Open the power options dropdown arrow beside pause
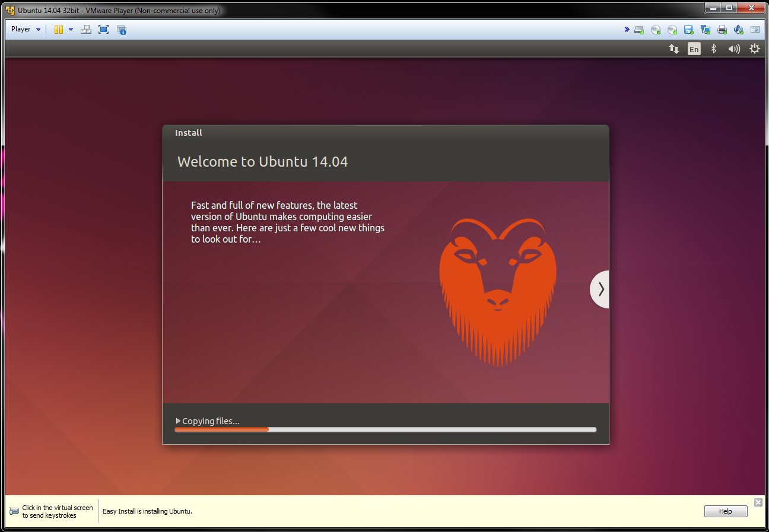This screenshot has width=769, height=532. click(x=71, y=30)
